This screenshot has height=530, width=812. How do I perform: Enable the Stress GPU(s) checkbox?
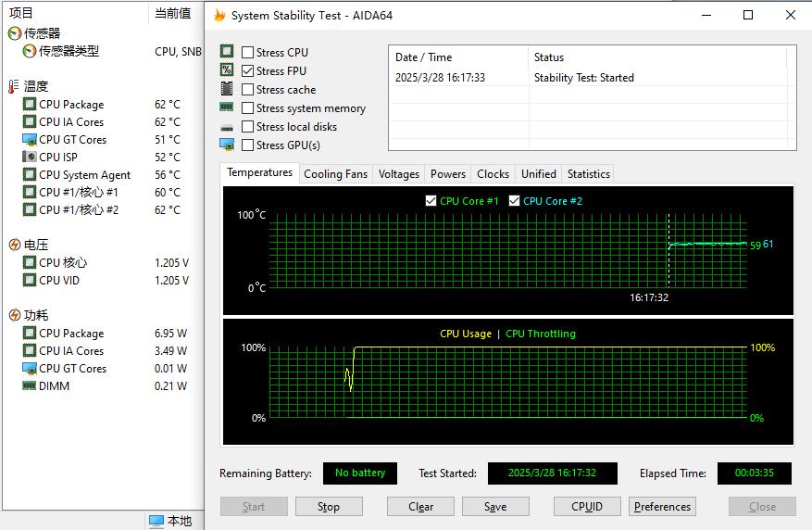pyautogui.click(x=247, y=145)
